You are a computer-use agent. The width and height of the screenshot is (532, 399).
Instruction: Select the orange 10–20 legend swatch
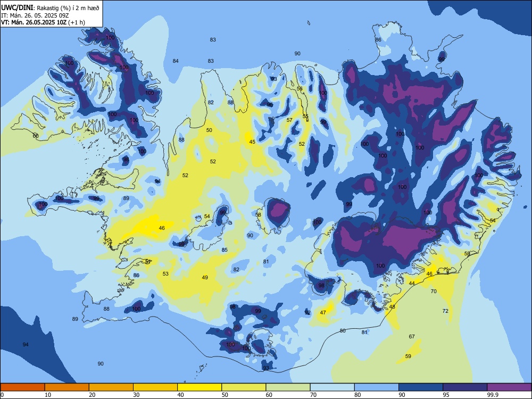pyautogui.click(x=67, y=387)
